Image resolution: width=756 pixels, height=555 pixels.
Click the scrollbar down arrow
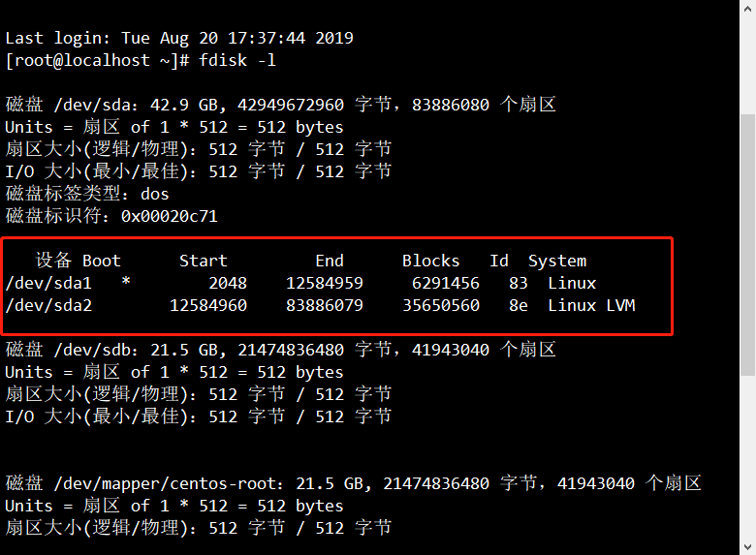click(x=748, y=547)
